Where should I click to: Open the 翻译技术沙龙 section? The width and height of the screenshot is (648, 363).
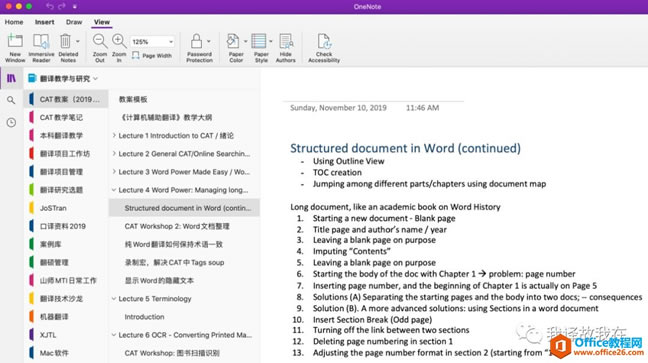tap(66, 299)
